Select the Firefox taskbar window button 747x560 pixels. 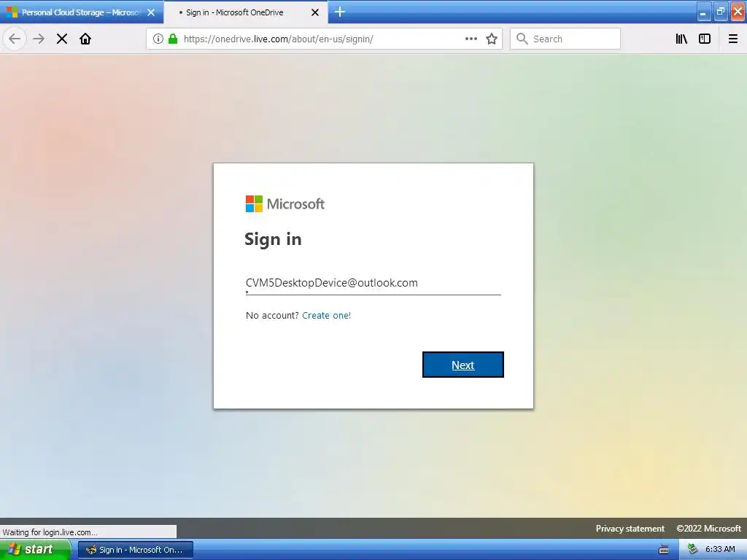click(136, 550)
